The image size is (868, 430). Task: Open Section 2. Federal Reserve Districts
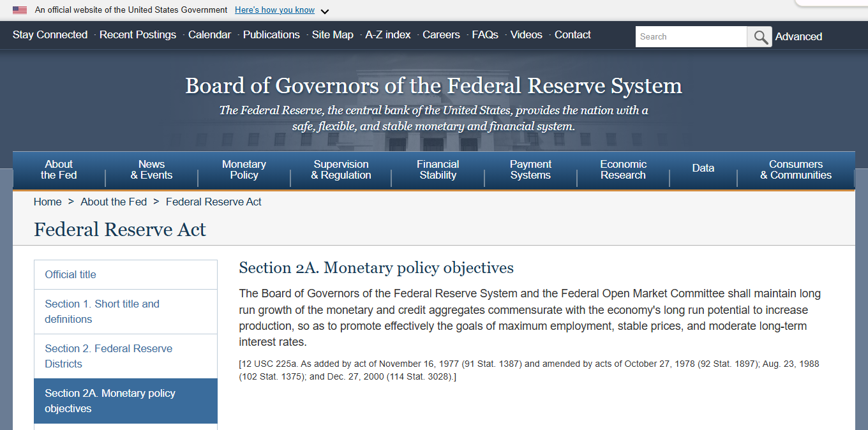point(126,356)
